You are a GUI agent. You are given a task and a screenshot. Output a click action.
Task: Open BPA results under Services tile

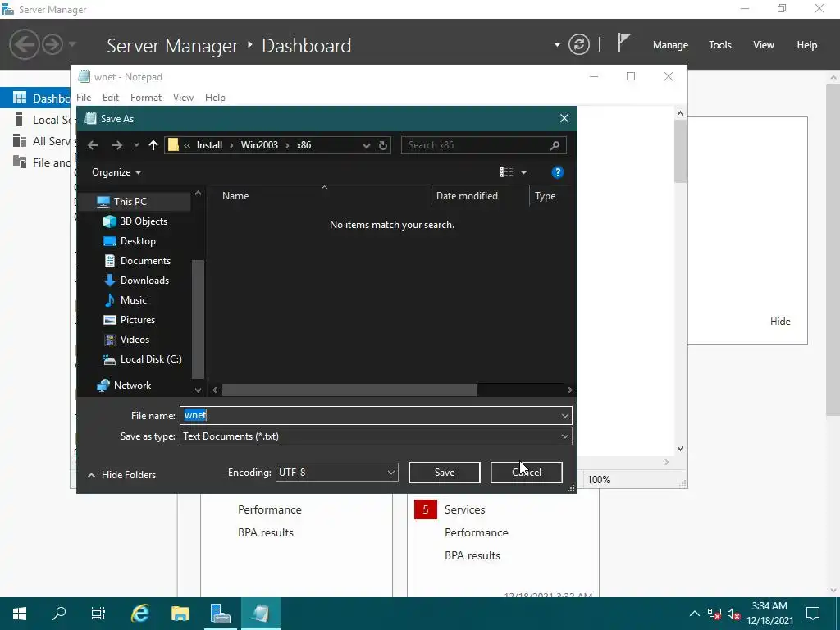point(472,555)
